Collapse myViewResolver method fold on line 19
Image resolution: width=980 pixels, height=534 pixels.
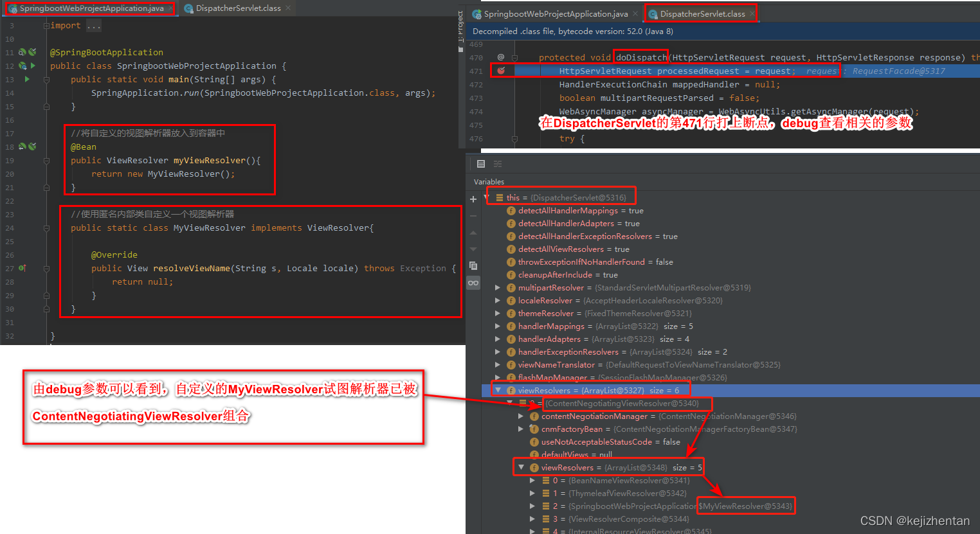(x=46, y=160)
